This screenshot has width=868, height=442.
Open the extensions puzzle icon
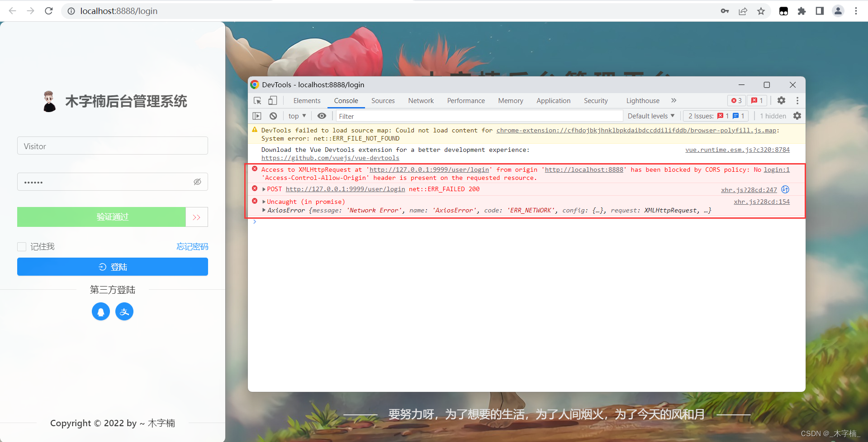coord(802,11)
